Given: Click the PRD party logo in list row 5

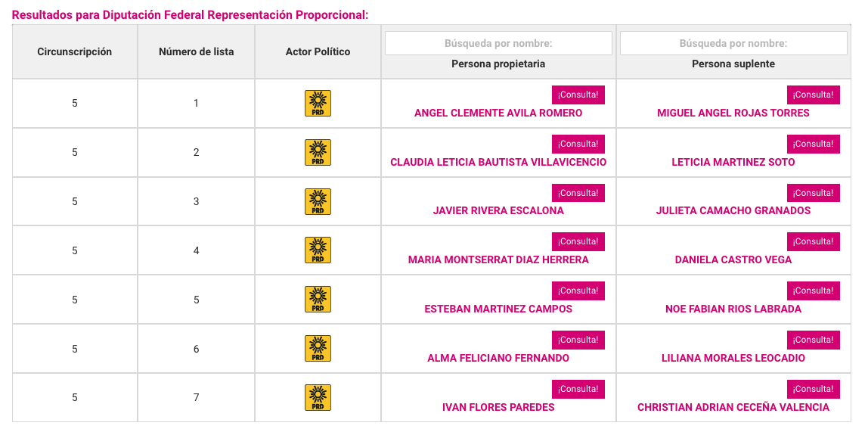Looking at the screenshot, I should click(318, 300).
